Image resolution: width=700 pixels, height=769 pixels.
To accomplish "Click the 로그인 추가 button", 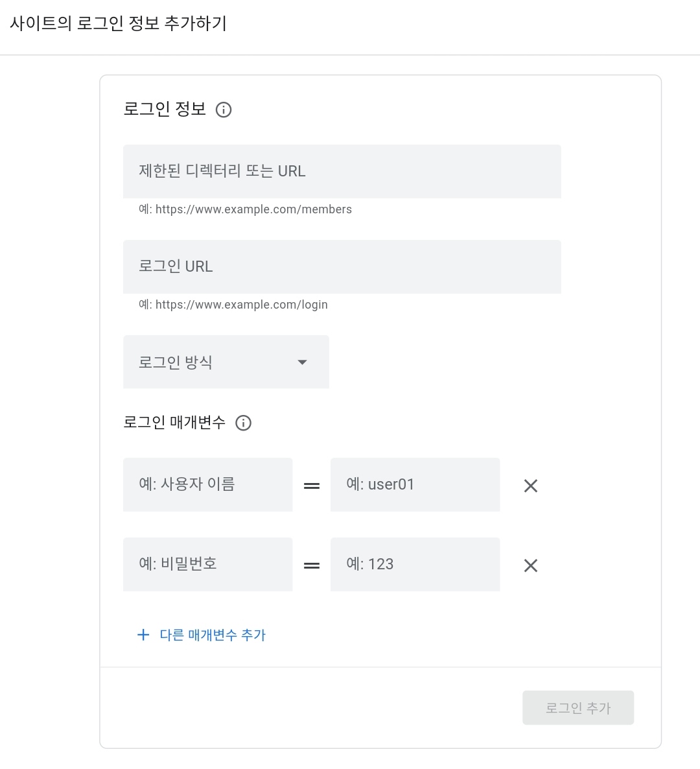I will (578, 707).
